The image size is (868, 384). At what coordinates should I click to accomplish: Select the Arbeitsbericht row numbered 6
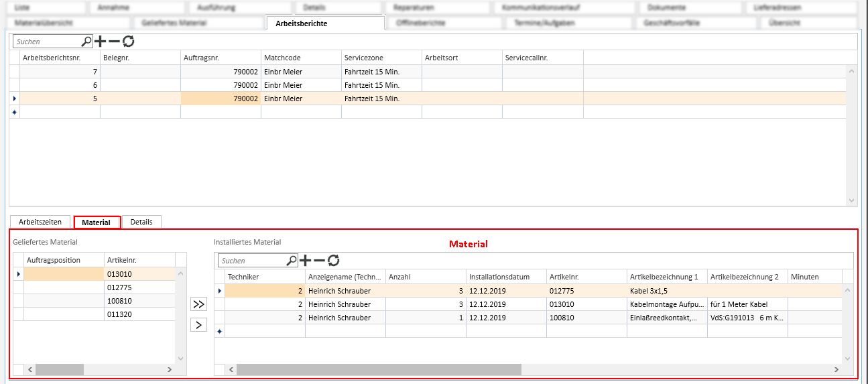tap(429, 85)
